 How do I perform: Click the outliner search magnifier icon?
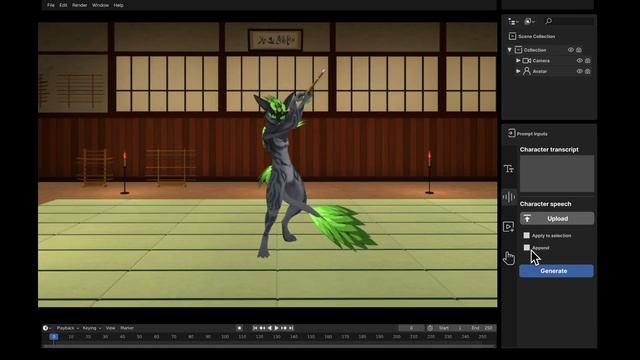point(549,21)
